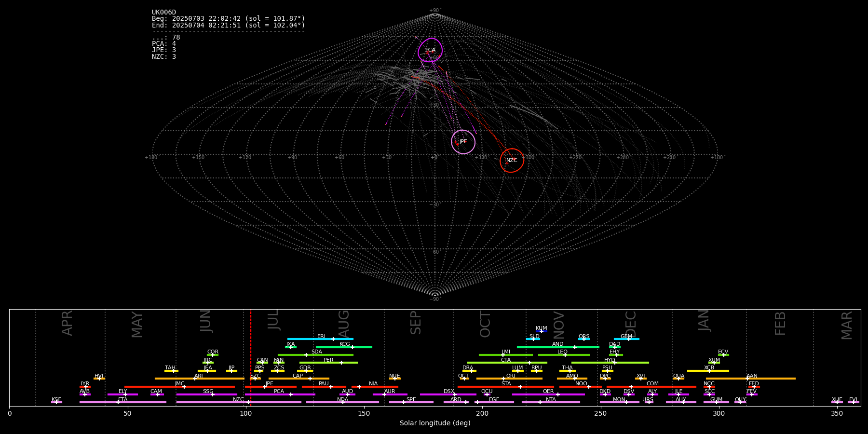The width and height of the screenshot is (868, 434).
Task: Click the DEC month label in the timeline
Action: [631, 324]
